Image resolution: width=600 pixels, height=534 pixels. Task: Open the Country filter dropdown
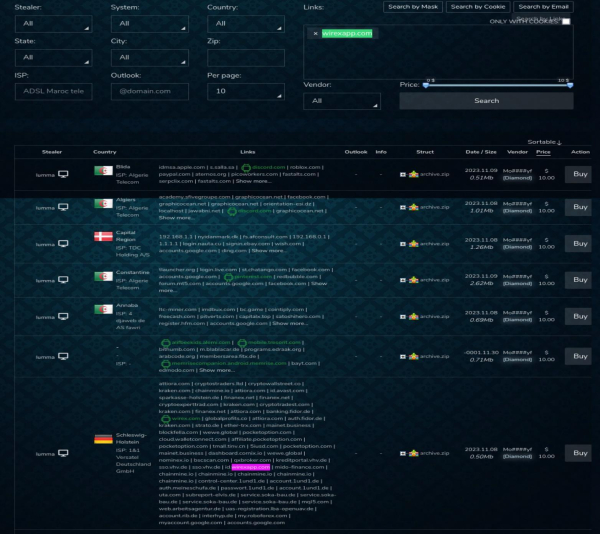click(x=246, y=24)
